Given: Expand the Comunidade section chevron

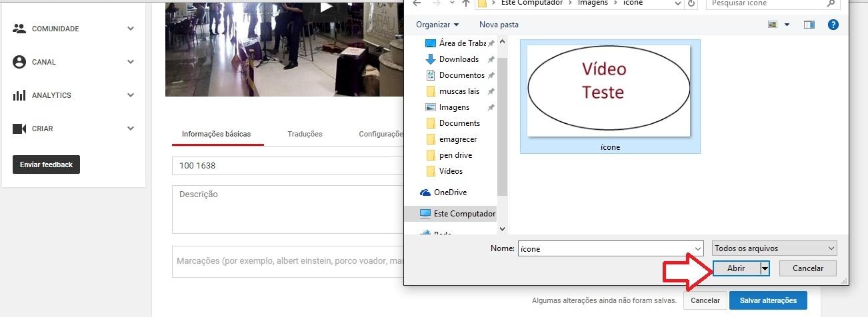Looking at the screenshot, I should (x=131, y=29).
